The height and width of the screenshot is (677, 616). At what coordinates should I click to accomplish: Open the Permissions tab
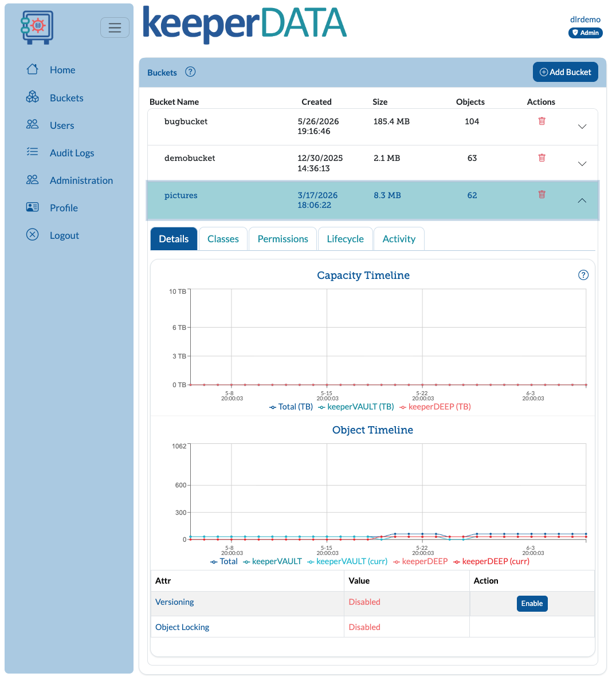point(283,239)
